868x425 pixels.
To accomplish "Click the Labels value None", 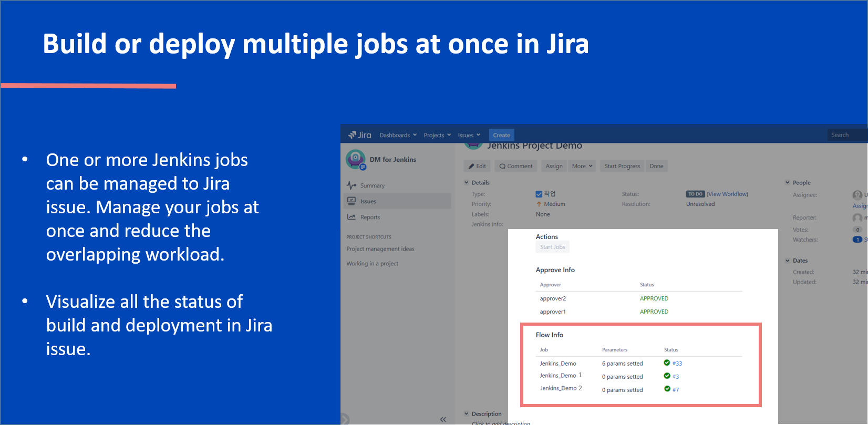I will pos(543,214).
